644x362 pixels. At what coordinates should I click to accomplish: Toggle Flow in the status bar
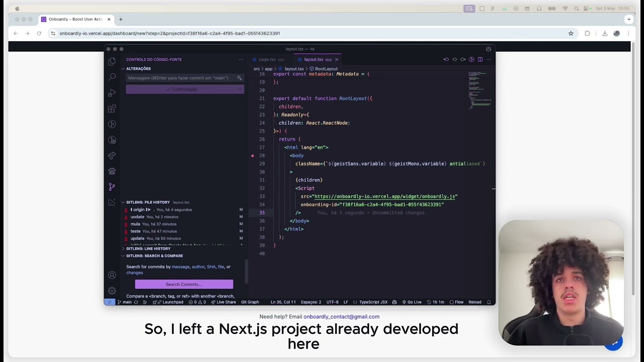point(456,302)
